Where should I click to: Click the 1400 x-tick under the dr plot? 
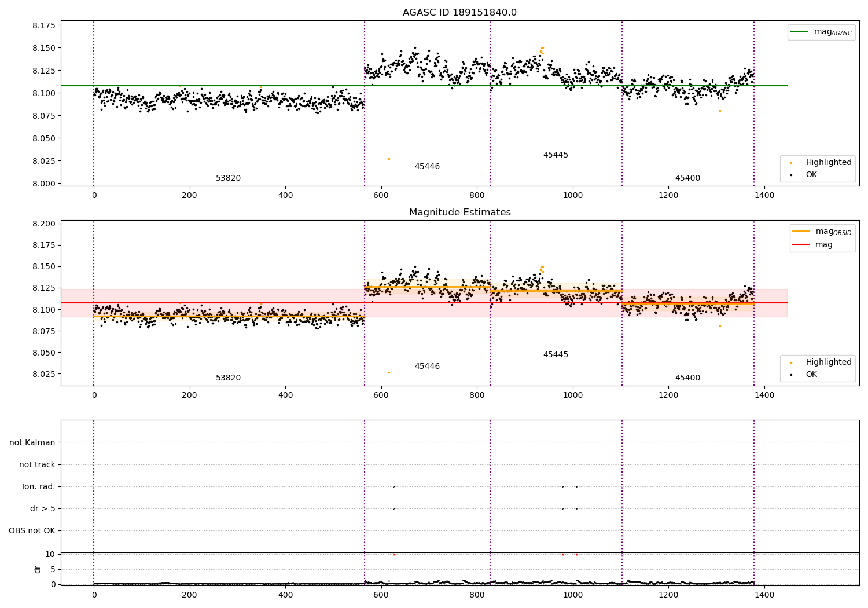coord(764,595)
